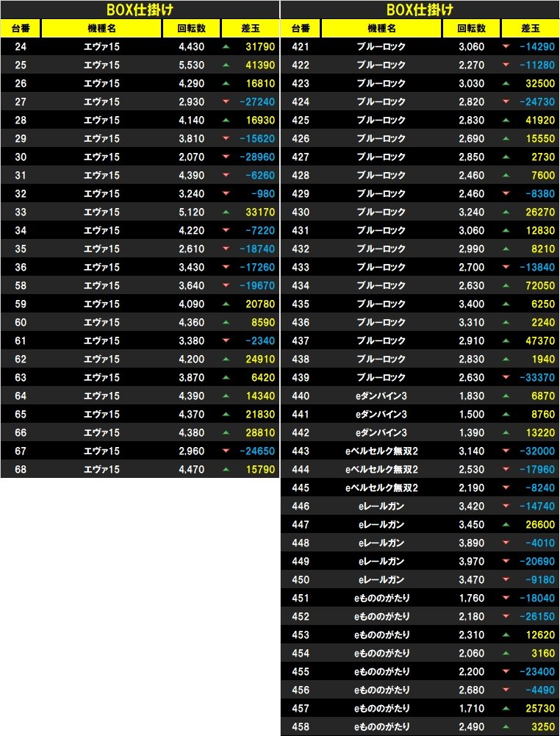Click the 回転数 header above 3,060

pos(471,29)
